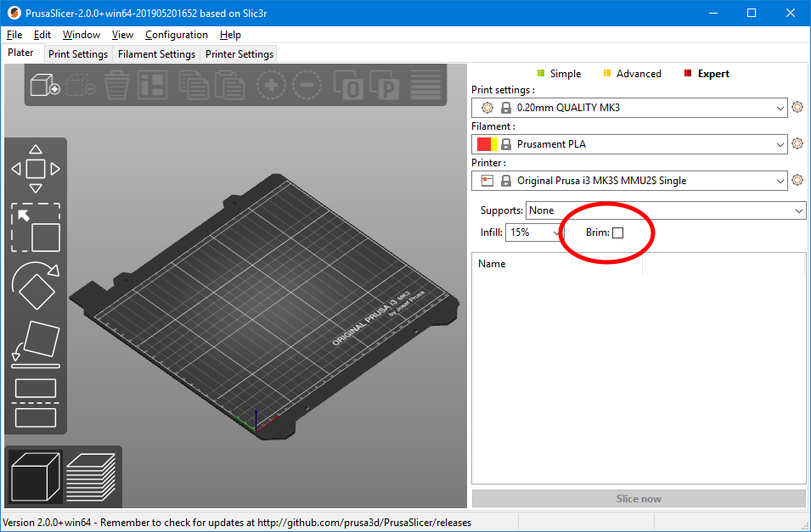The width and height of the screenshot is (811, 532).
Task: Click the Split to parts icon
Action: coord(385,85)
